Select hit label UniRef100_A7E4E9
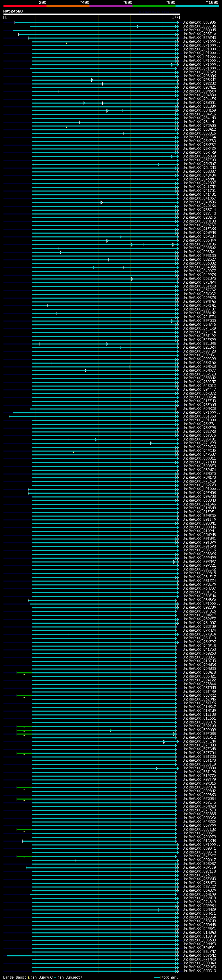 click(199, 481)
